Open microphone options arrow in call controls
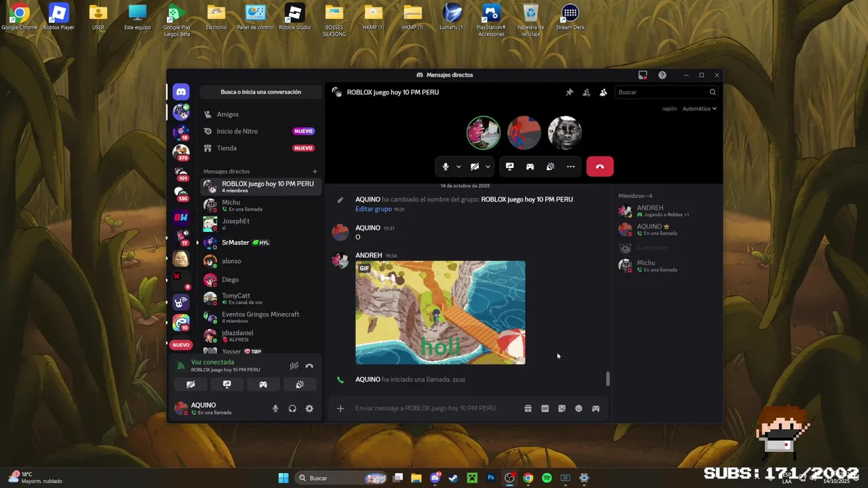 pos(458,167)
